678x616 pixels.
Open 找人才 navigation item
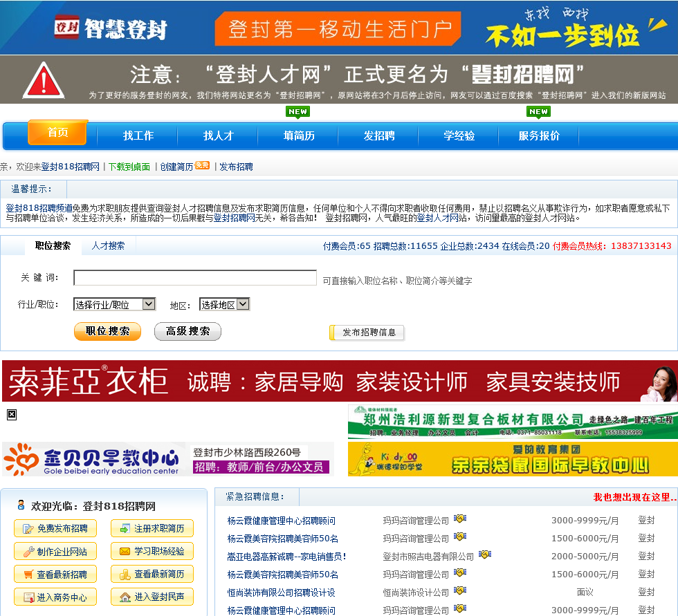coord(219,136)
